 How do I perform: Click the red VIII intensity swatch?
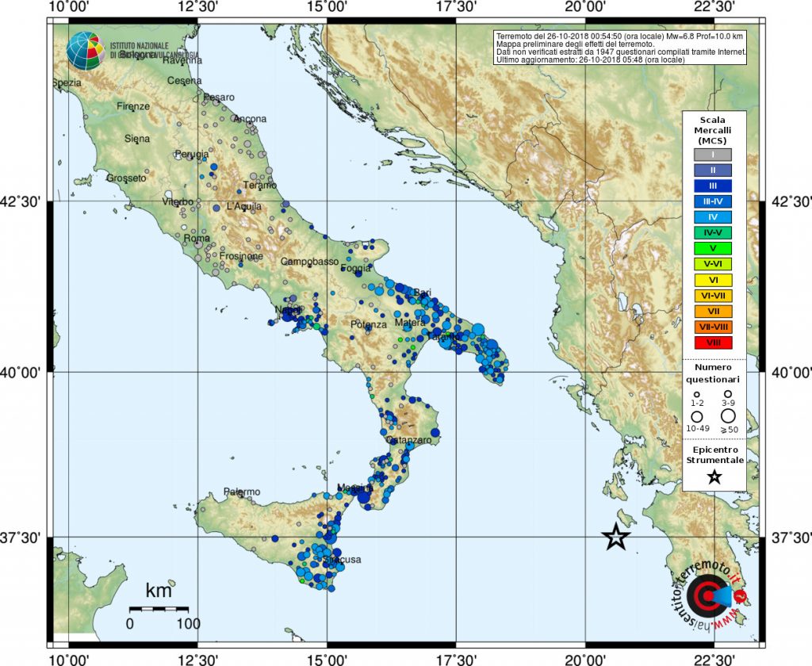pos(713,343)
